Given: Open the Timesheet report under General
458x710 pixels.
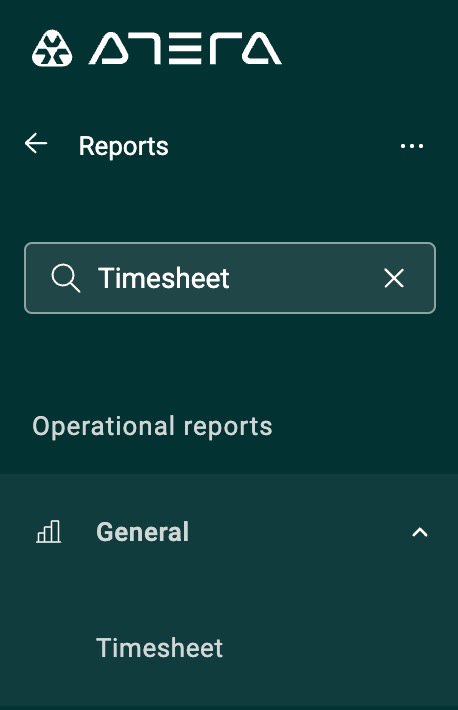Looking at the screenshot, I should (x=159, y=648).
